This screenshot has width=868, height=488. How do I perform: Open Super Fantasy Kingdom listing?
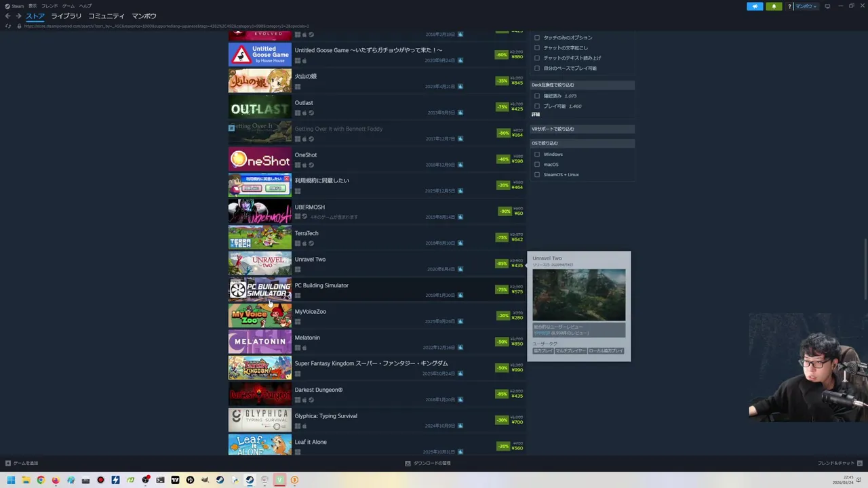[x=376, y=367]
